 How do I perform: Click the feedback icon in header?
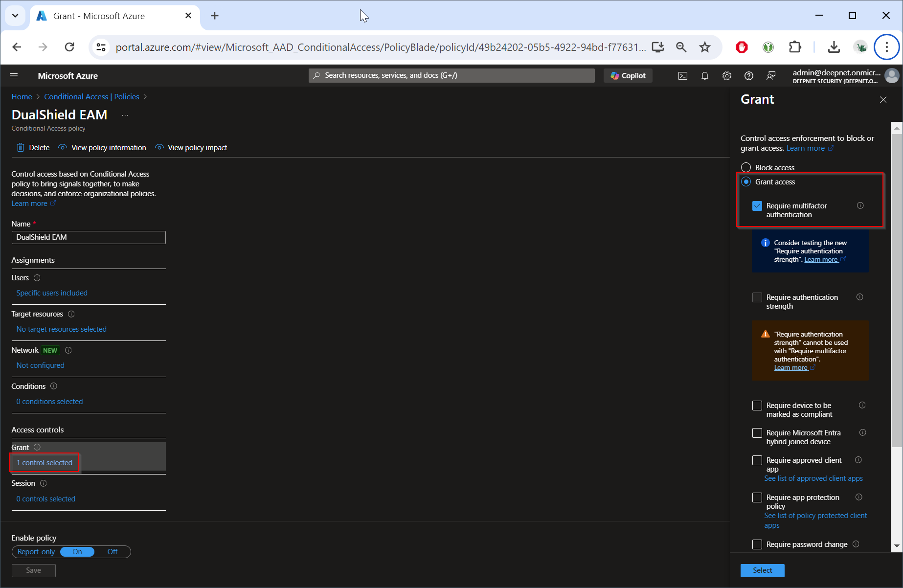point(771,76)
